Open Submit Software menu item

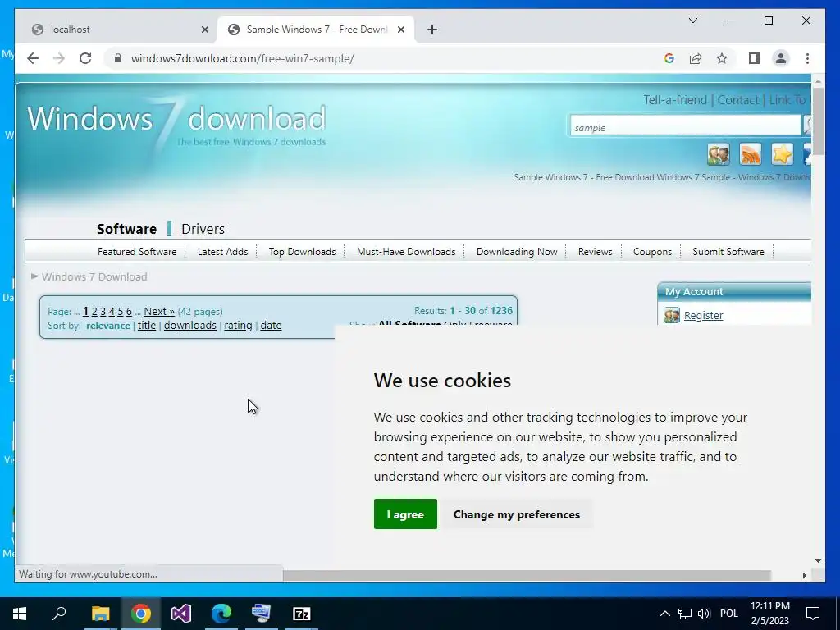(x=728, y=251)
